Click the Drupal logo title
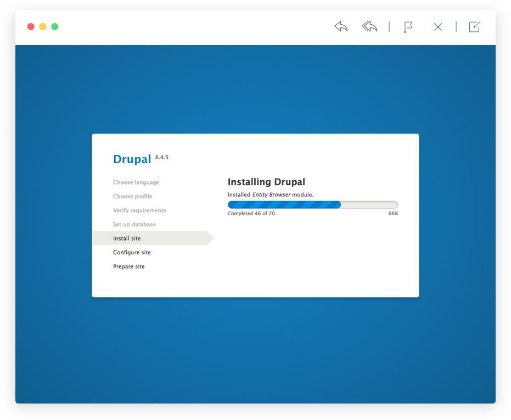 click(x=132, y=159)
